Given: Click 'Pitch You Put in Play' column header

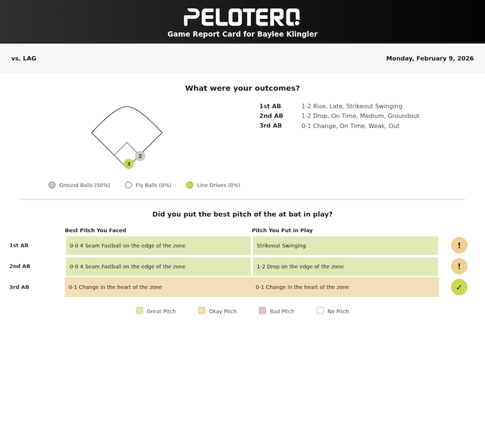Looking at the screenshot, I should click(x=282, y=230).
